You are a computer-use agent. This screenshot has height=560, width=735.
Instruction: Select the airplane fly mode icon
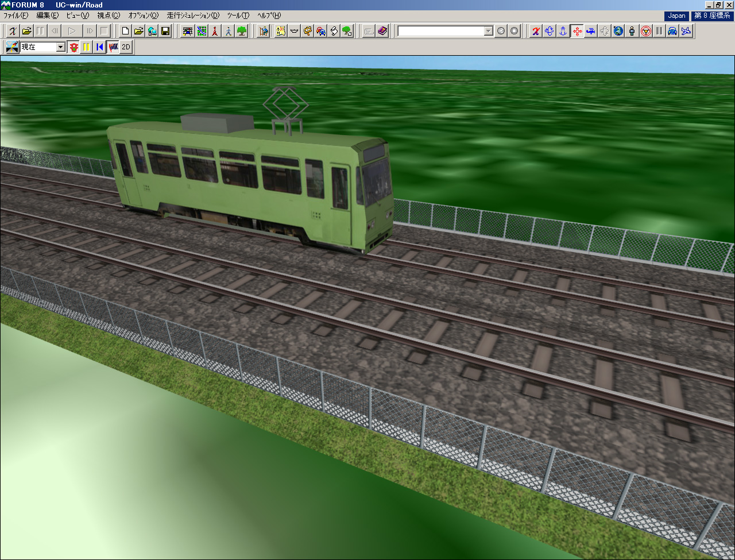686,31
